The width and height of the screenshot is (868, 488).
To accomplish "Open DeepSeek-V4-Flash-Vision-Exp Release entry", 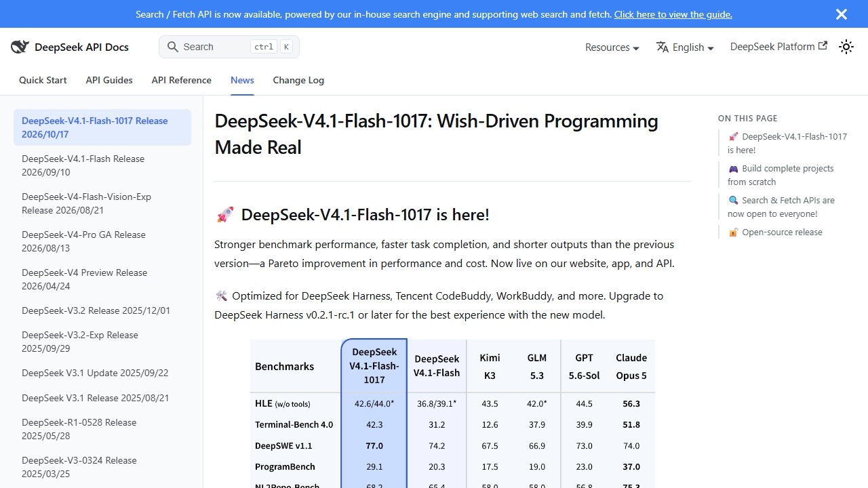I will click(102, 203).
